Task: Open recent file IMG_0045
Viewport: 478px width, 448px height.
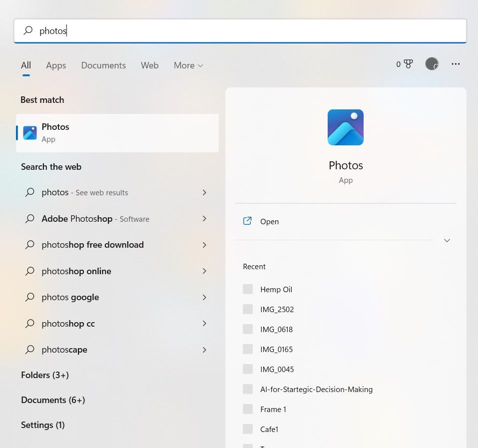Action: [277, 369]
